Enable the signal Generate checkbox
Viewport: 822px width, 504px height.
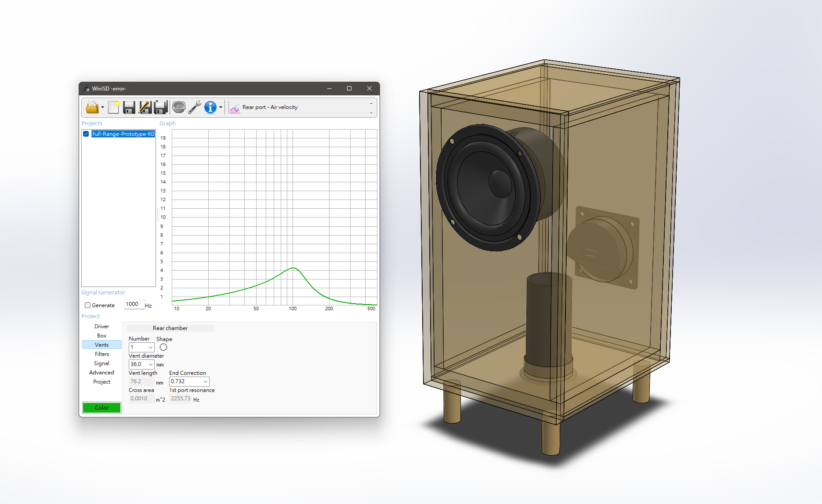coord(88,305)
